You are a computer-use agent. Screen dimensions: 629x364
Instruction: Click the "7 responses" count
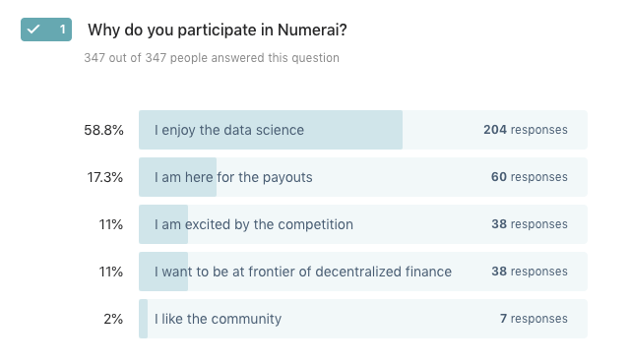pyautogui.click(x=534, y=319)
